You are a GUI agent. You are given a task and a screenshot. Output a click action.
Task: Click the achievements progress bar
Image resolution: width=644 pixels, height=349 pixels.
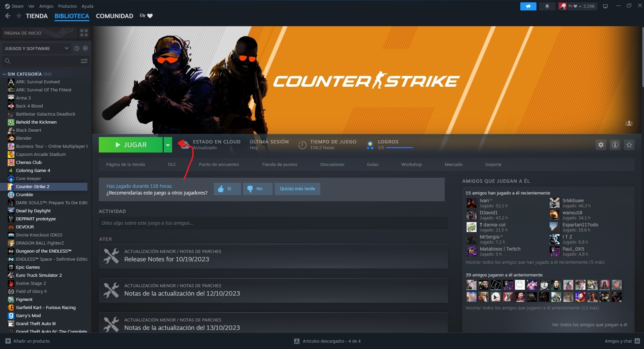[399, 148]
